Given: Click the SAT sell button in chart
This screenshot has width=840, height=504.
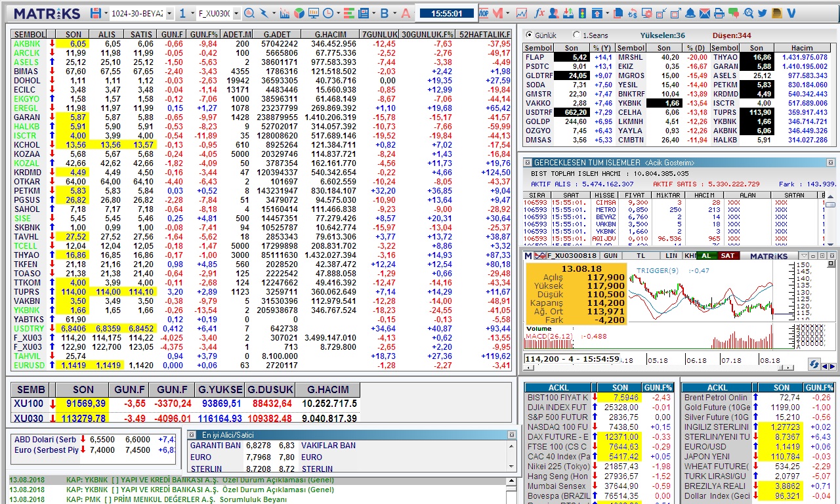Looking at the screenshot, I should [x=727, y=255].
